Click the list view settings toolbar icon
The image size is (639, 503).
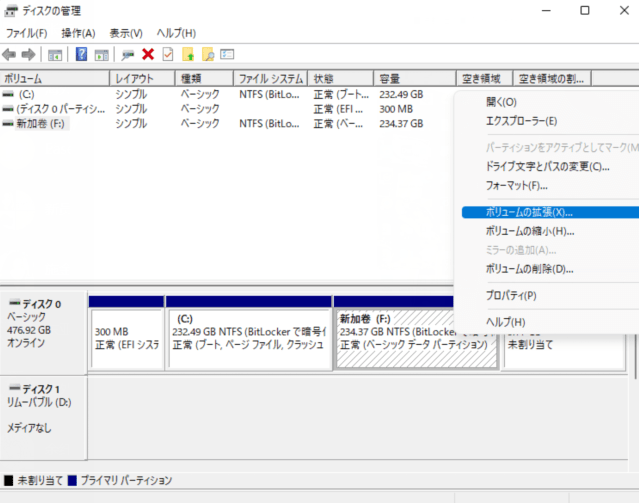(x=227, y=54)
